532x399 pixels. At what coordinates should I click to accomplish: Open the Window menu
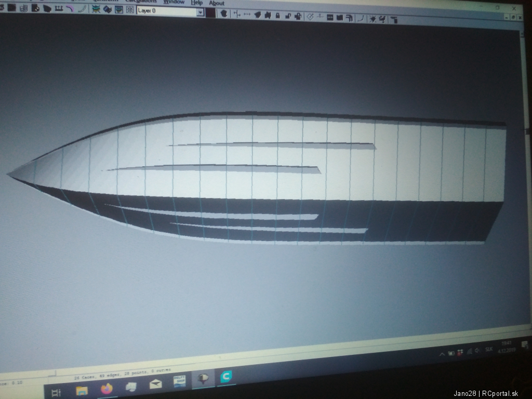point(174,2)
